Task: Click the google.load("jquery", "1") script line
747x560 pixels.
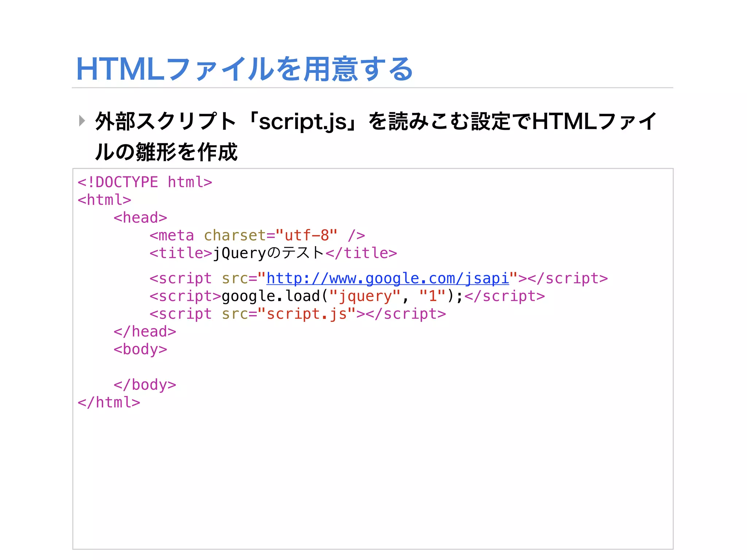Action: pyautogui.click(x=347, y=296)
